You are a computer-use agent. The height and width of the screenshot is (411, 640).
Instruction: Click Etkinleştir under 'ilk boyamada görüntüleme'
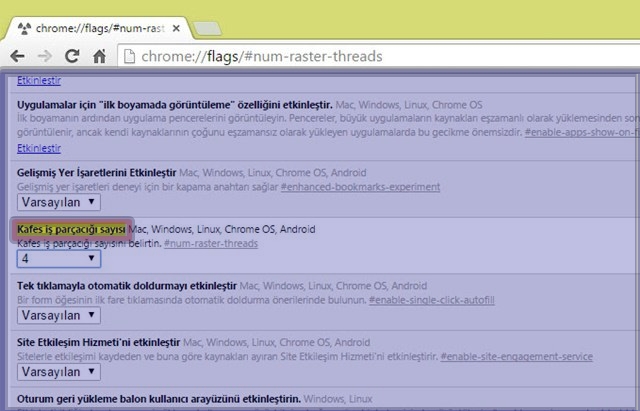[39, 148]
